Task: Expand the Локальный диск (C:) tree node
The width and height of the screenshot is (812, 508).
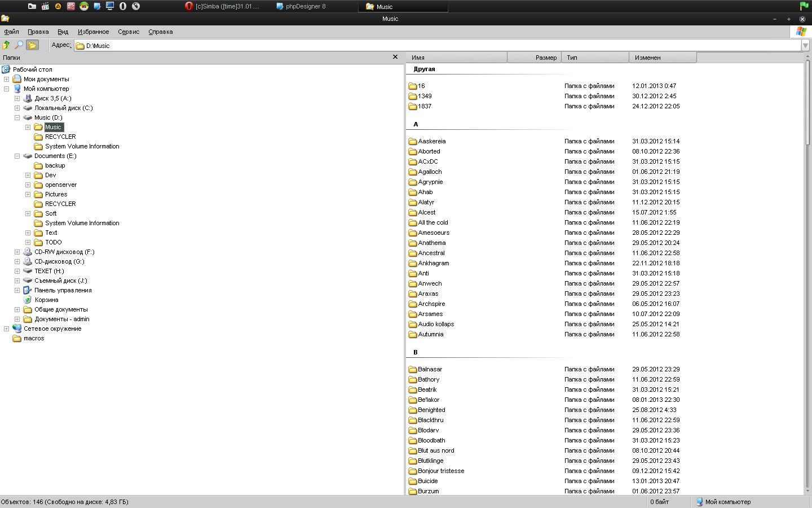Action: tap(17, 108)
